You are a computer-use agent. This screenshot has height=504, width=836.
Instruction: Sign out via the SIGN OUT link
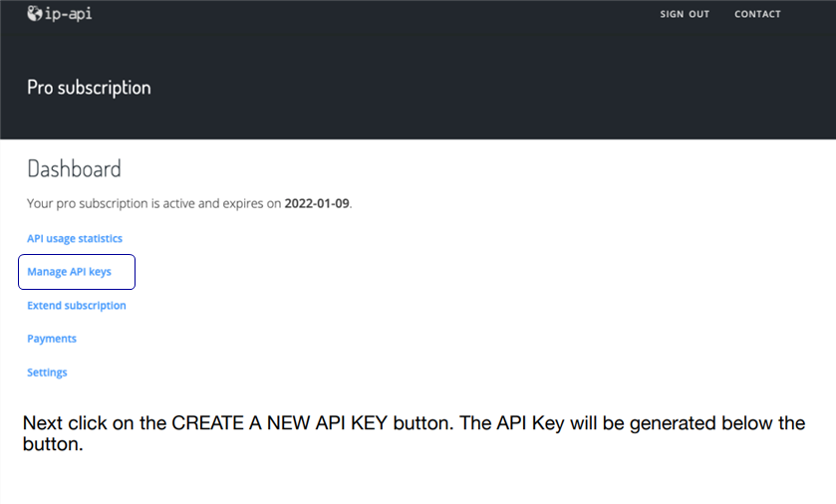tap(685, 14)
